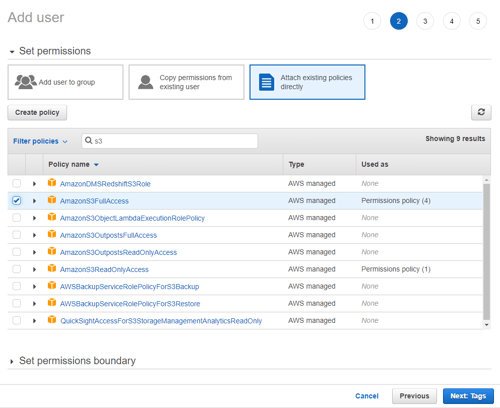Image resolution: width=500 pixels, height=408 pixels.
Task: Go to step 3 of wizard
Action: [x=425, y=21]
